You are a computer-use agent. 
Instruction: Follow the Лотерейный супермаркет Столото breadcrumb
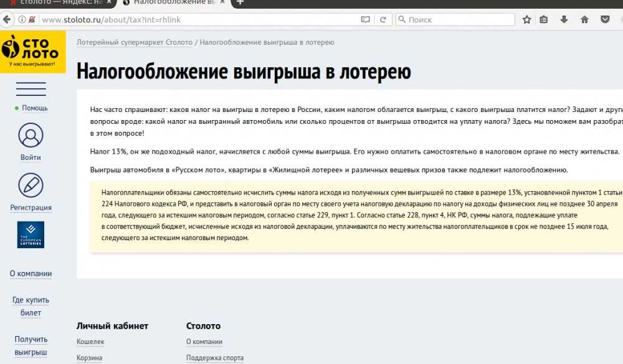[x=135, y=42]
